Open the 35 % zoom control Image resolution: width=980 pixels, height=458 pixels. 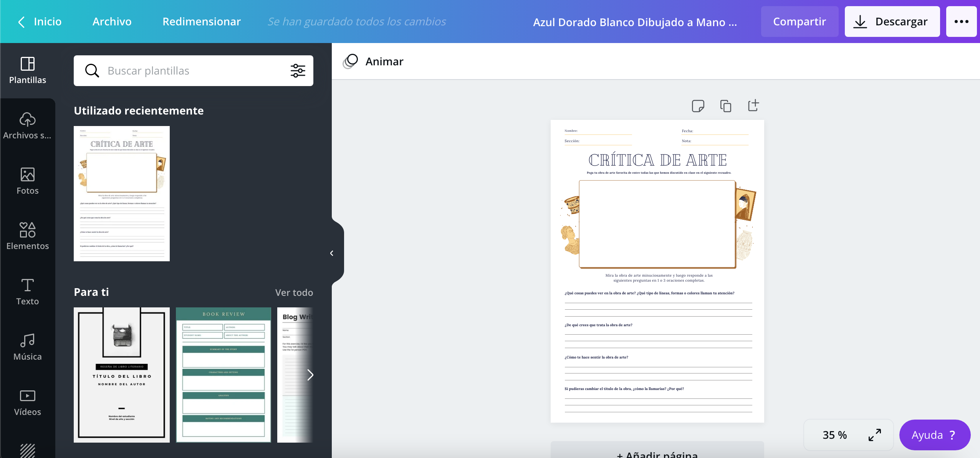834,435
